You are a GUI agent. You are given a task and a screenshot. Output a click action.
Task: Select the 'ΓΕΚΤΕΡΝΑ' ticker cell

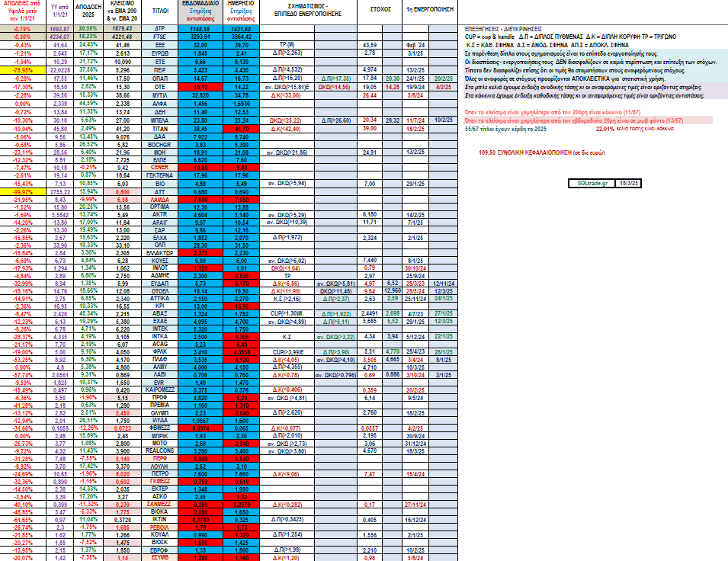(x=160, y=175)
